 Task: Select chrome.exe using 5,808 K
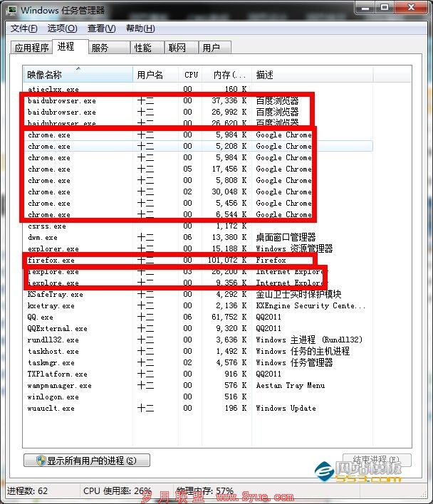point(198,180)
